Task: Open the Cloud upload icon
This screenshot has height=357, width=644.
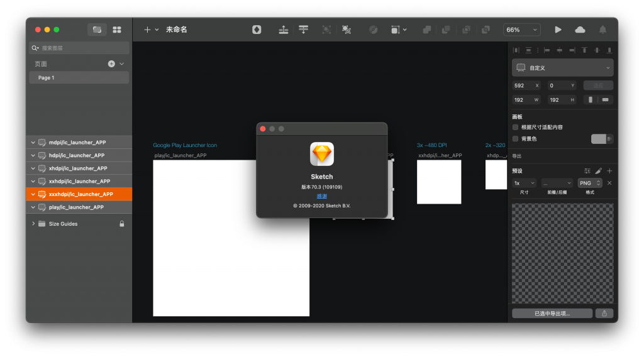Action: pyautogui.click(x=580, y=30)
